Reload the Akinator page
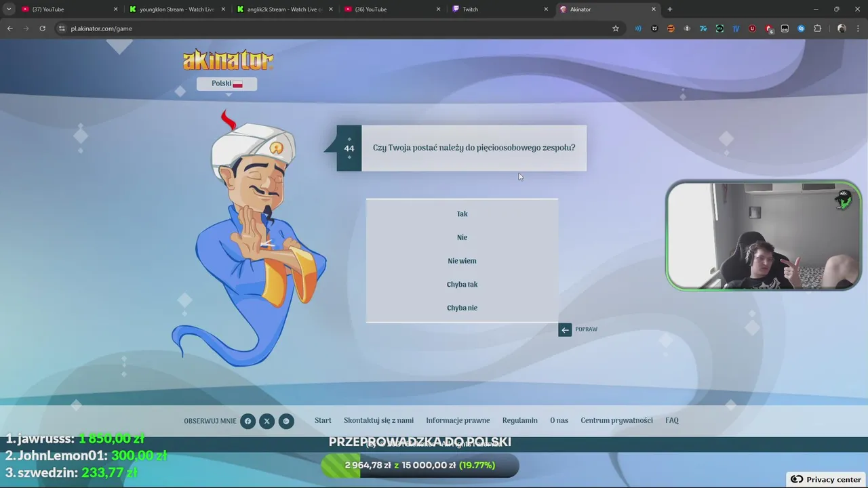The height and width of the screenshot is (488, 868). point(42,28)
